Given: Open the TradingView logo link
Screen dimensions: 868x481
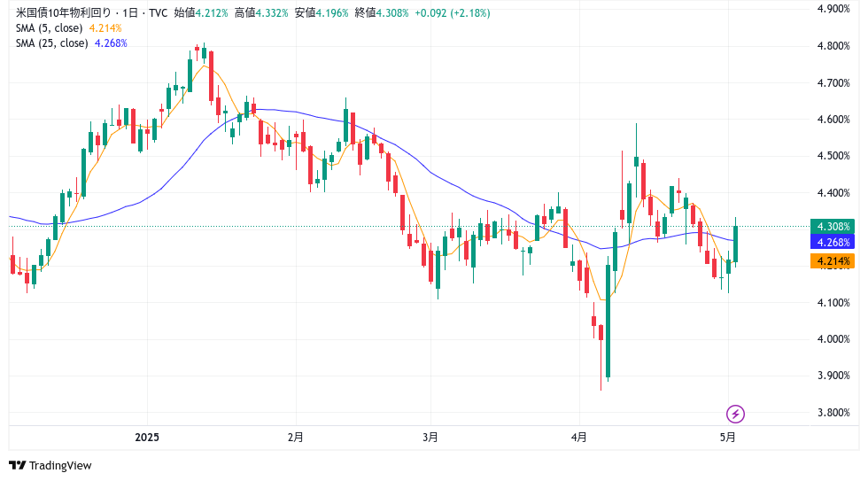Looking at the screenshot, I should [x=50, y=466].
